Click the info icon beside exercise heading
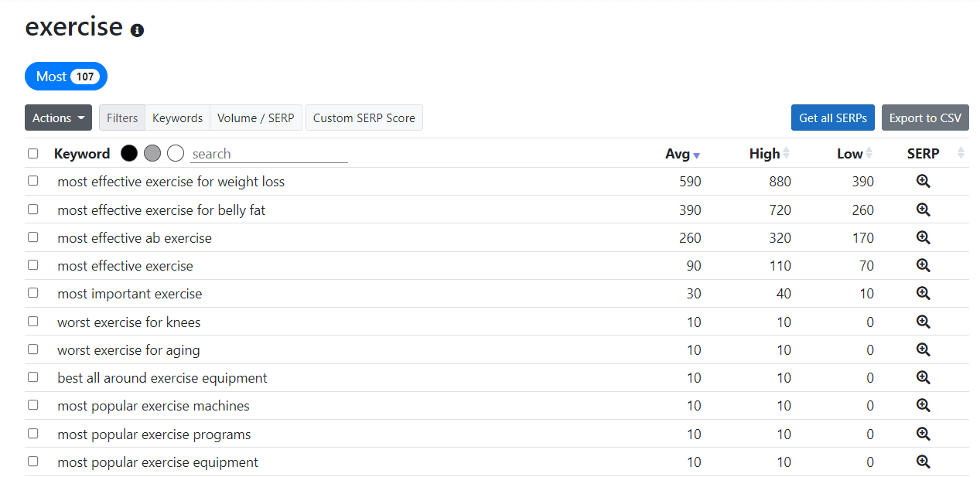Screen dimensions: 980x477 coord(137,31)
